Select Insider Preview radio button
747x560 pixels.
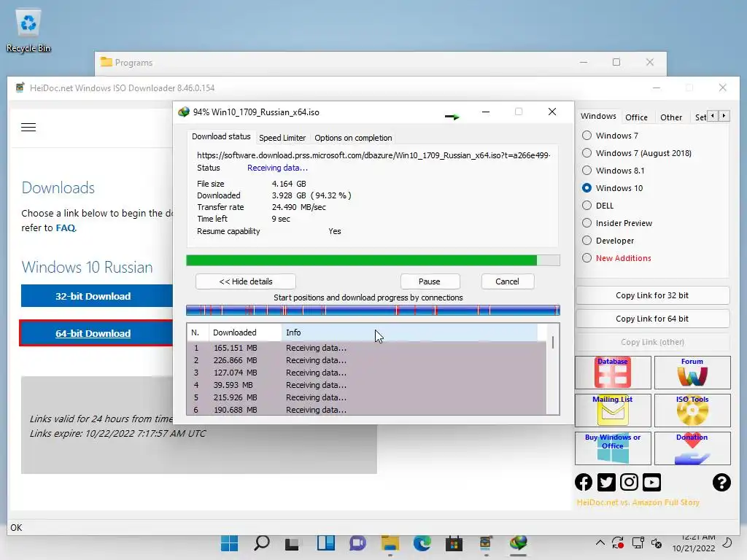click(x=587, y=223)
